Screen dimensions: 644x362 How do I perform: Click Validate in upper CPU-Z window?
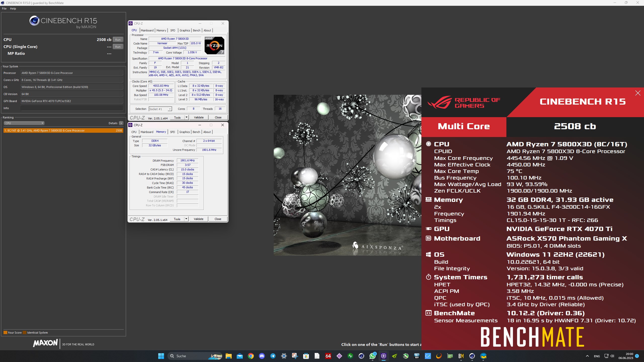pos(199,117)
